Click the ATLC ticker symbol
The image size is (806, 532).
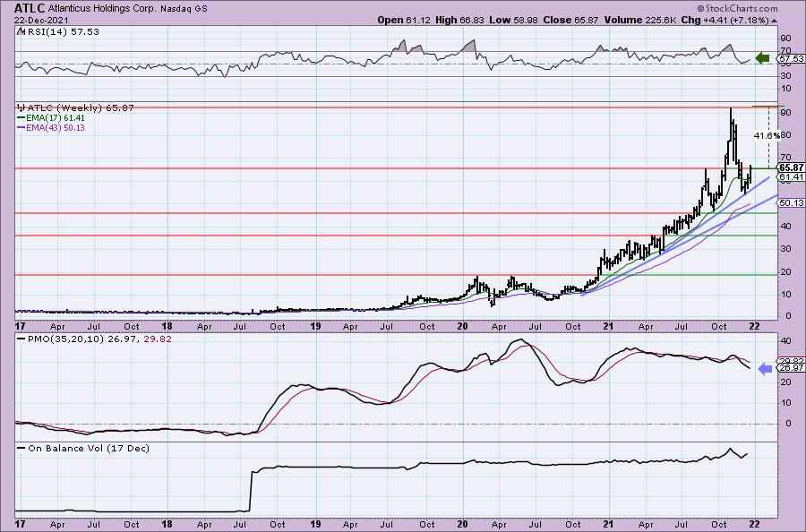point(30,8)
